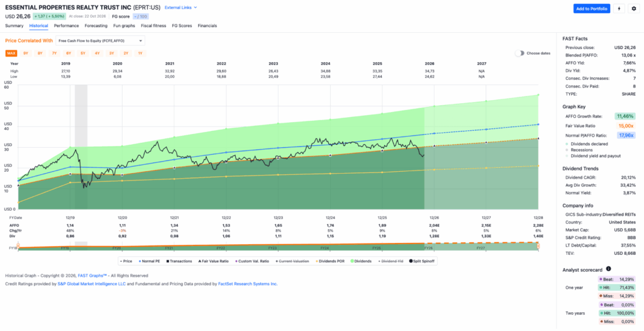Toggle Price line in chart legend
This screenshot has height=331, width=644.
point(126,261)
